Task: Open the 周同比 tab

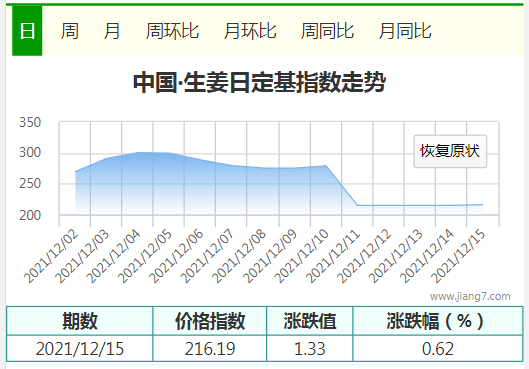Action: coord(327,31)
